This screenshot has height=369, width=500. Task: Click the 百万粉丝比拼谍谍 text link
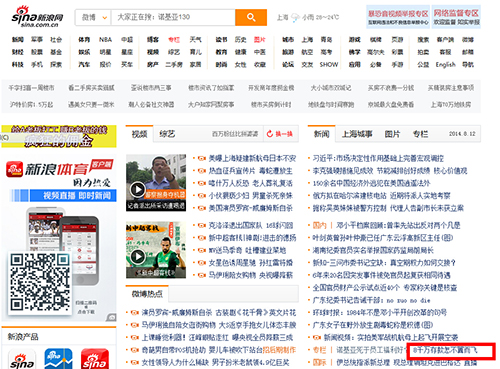click(235, 134)
